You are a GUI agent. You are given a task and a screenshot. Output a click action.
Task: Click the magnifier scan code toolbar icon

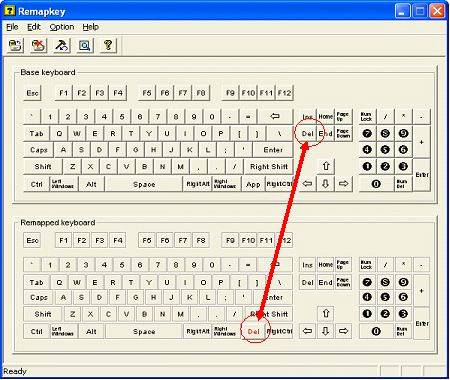coord(85,45)
